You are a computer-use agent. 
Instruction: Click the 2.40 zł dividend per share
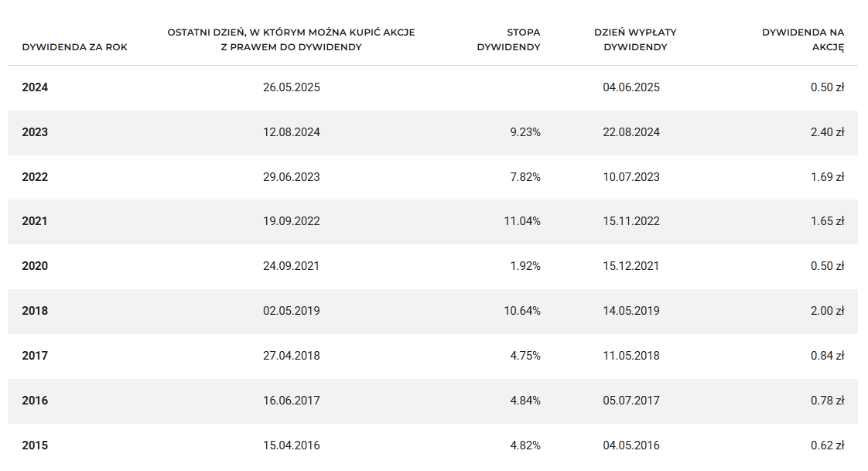pos(827,132)
